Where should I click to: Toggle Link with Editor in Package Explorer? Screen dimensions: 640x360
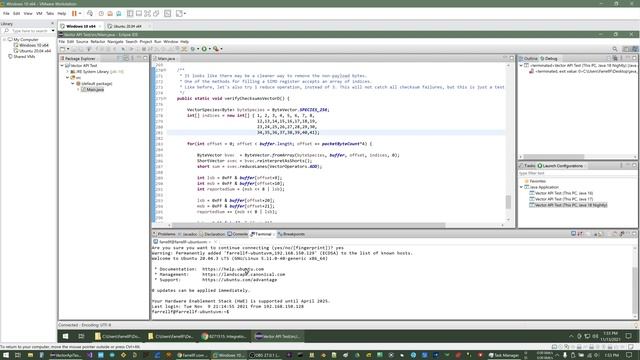click(x=126, y=59)
